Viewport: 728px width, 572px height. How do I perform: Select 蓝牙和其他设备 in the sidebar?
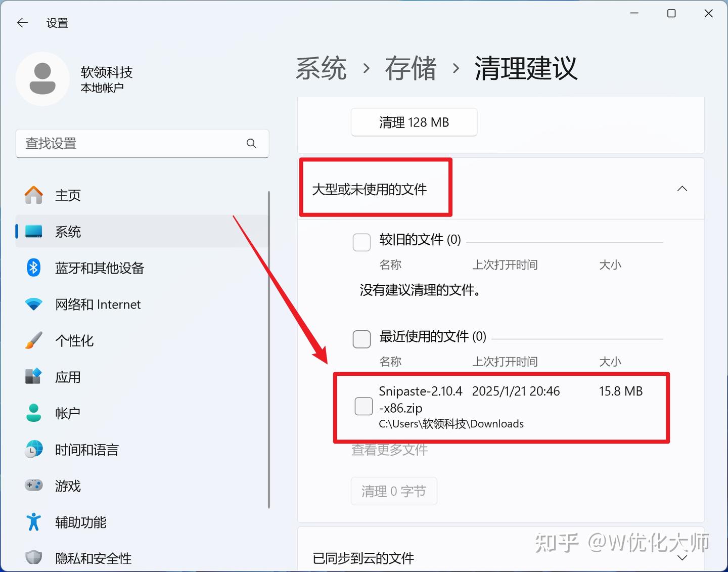pyautogui.click(x=142, y=268)
